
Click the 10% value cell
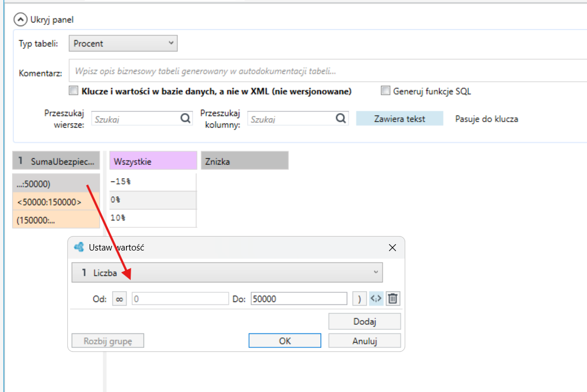click(153, 217)
